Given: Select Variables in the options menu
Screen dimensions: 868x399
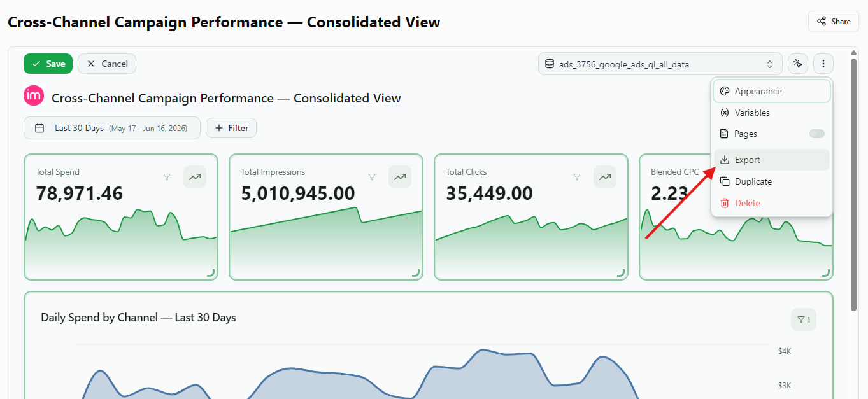Looking at the screenshot, I should tap(772, 113).
